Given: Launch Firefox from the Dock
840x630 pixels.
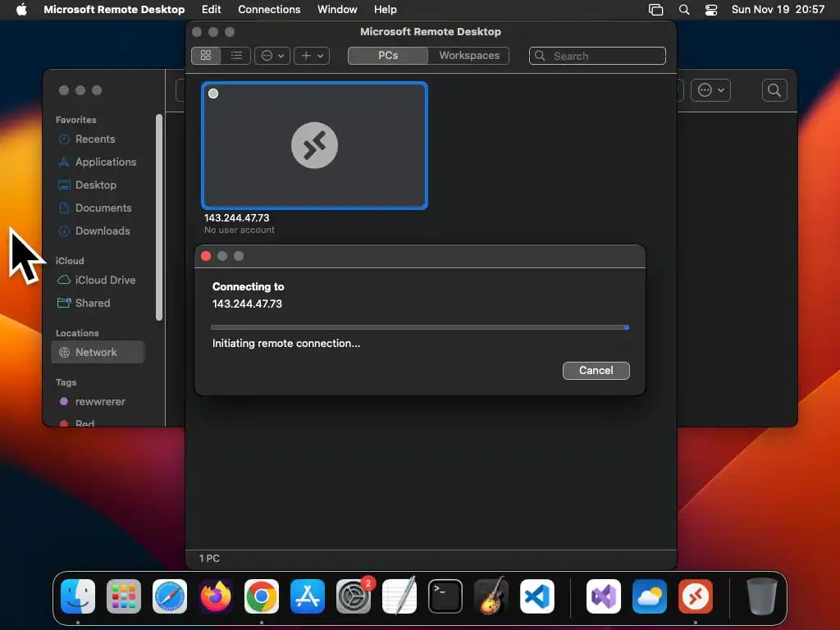Looking at the screenshot, I should [x=216, y=596].
